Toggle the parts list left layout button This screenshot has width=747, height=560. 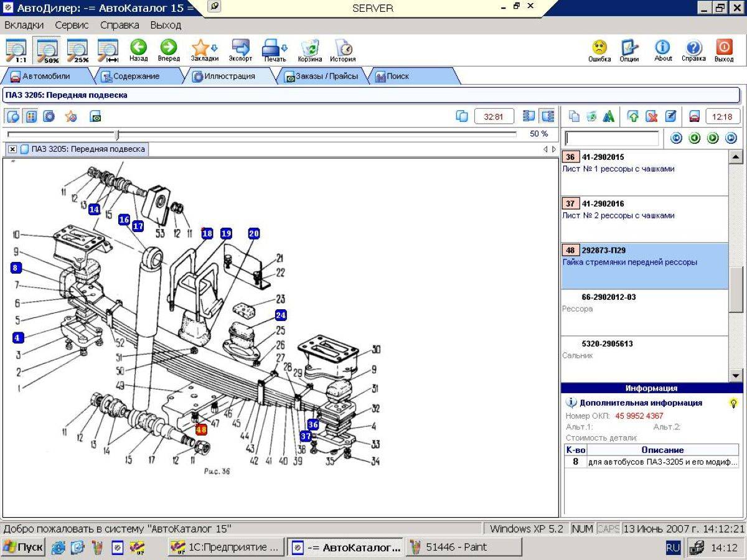click(x=529, y=116)
